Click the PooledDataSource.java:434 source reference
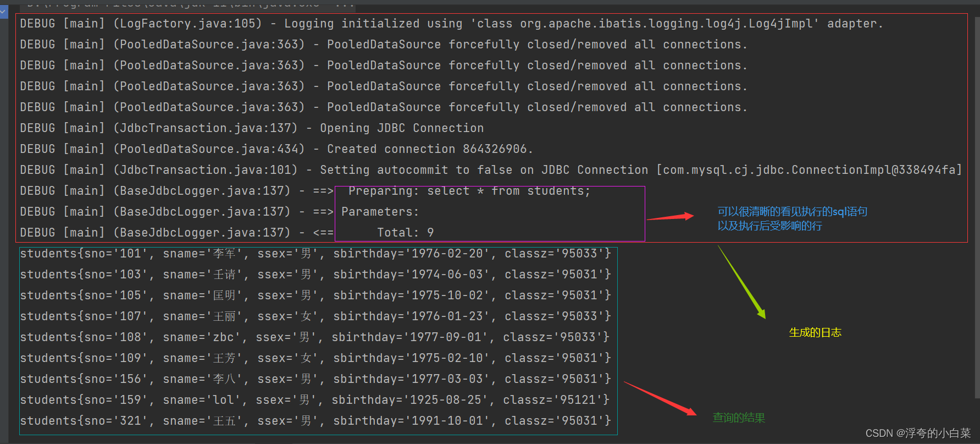This screenshot has height=444, width=980. (x=209, y=149)
